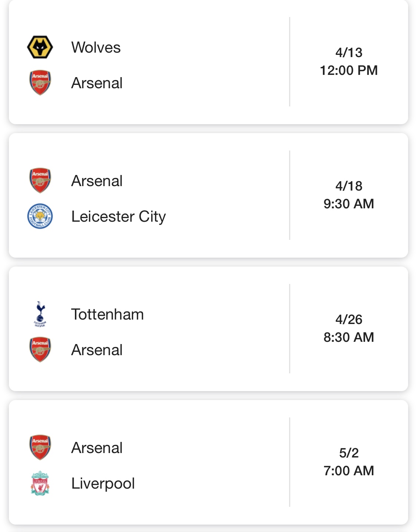Image resolution: width=417 pixels, height=532 pixels.
Task: Click the 7:00 AM kickoff time
Action: (x=349, y=471)
